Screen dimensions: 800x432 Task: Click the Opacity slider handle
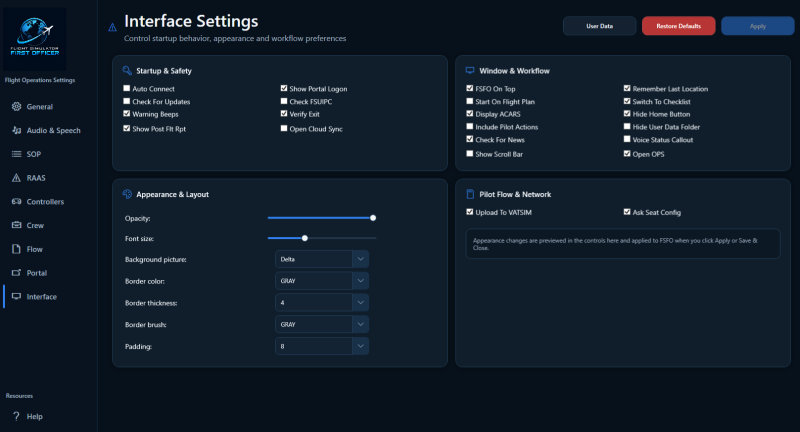(373, 218)
